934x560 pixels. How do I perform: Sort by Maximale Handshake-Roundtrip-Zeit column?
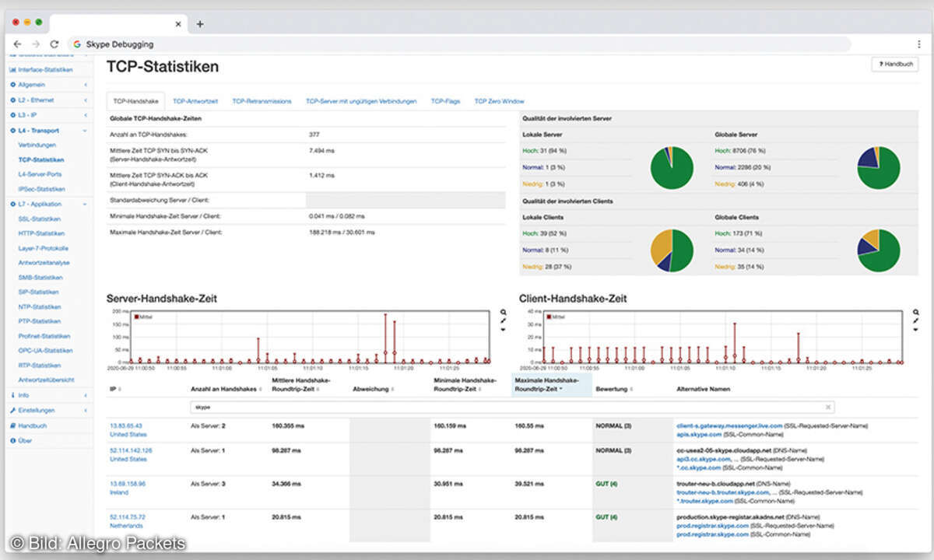tap(551, 384)
